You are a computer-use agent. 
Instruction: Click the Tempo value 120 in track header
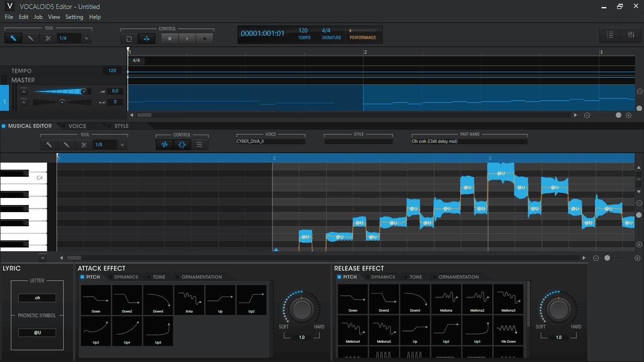point(112,71)
